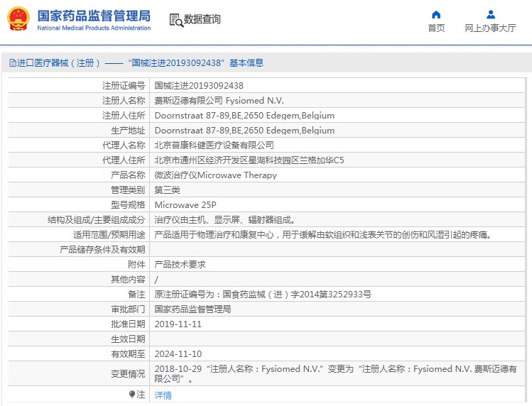Select the 费斯迈德有限公司 Fysiomed N.V. cell
This screenshot has height=406, width=532.
(x=219, y=100)
